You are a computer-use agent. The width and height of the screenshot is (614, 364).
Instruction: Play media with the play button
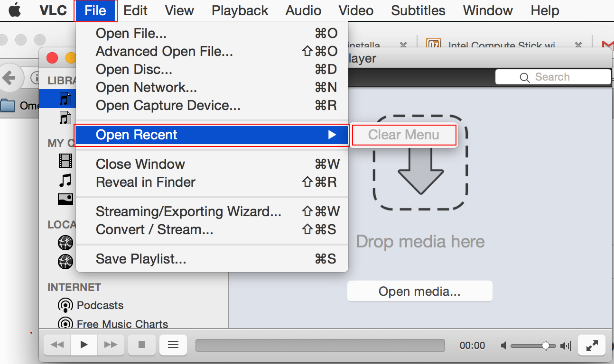(x=84, y=345)
